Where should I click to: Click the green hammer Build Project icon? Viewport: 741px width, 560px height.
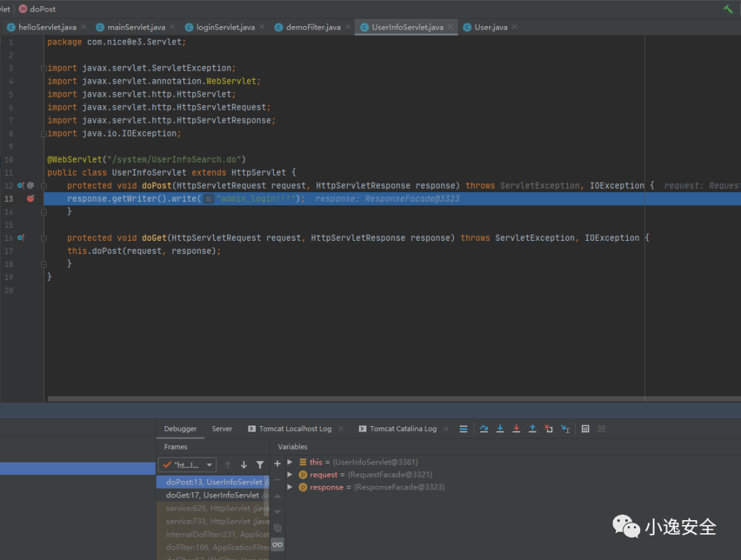click(x=728, y=9)
